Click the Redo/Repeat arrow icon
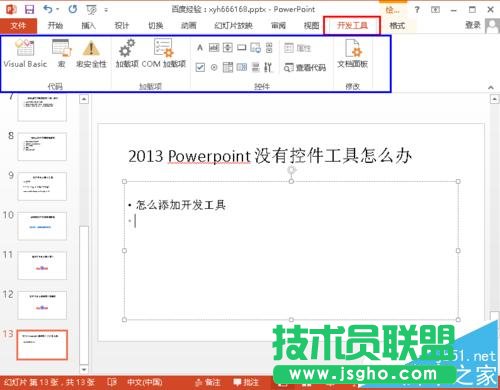Image resolution: width=500 pixels, height=390 pixels. click(73, 9)
